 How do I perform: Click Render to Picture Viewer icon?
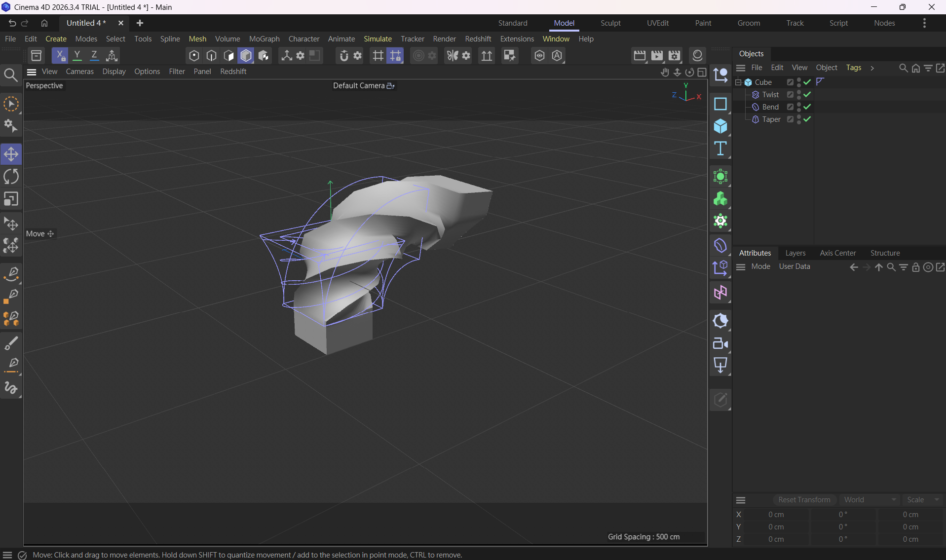(x=657, y=55)
